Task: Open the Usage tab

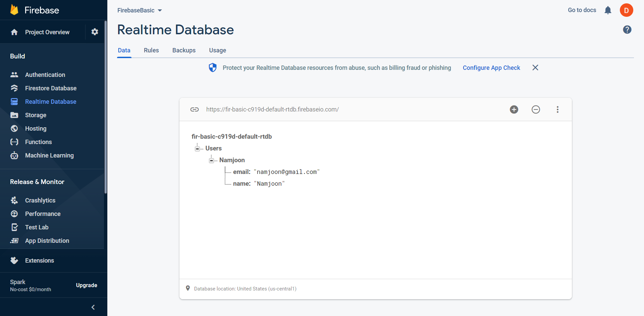Action: 217,50
